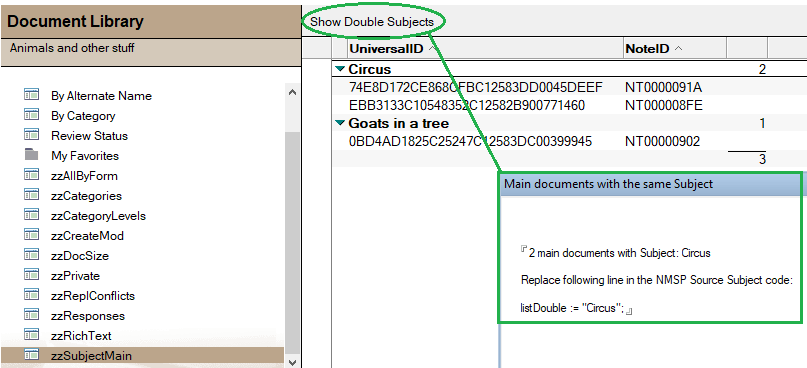Screen dimensions: 807x368
Task: Click the dialog title Main documents with same Subject
Action: coord(608,184)
